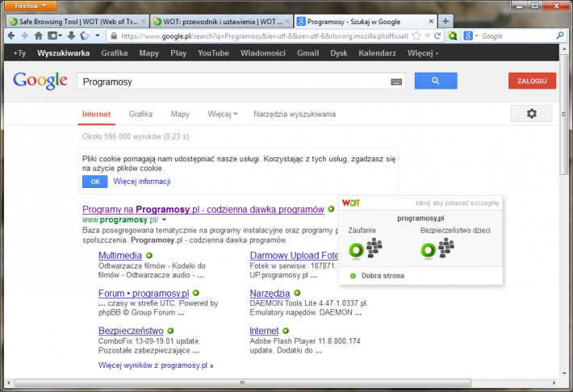Viewport: 573px width, 392px height.
Task: Open the on-screen keyboard icon in search field
Action: (x=396, y=81)
